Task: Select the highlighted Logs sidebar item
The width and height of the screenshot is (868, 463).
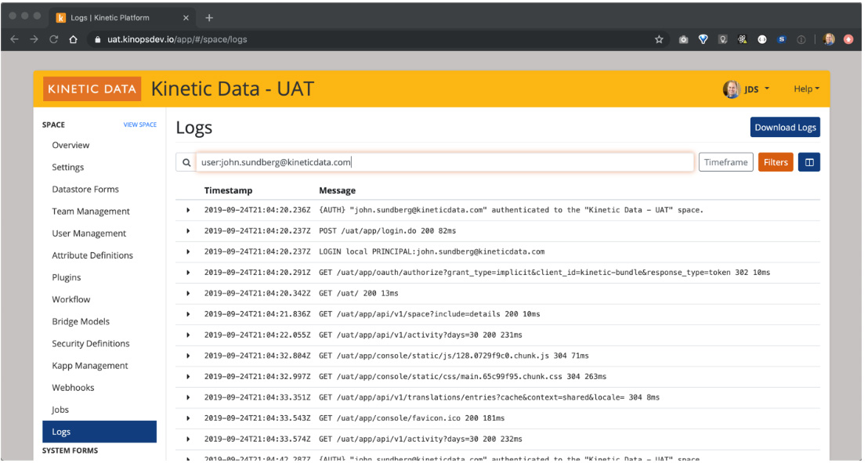Action: click(99, 432)
